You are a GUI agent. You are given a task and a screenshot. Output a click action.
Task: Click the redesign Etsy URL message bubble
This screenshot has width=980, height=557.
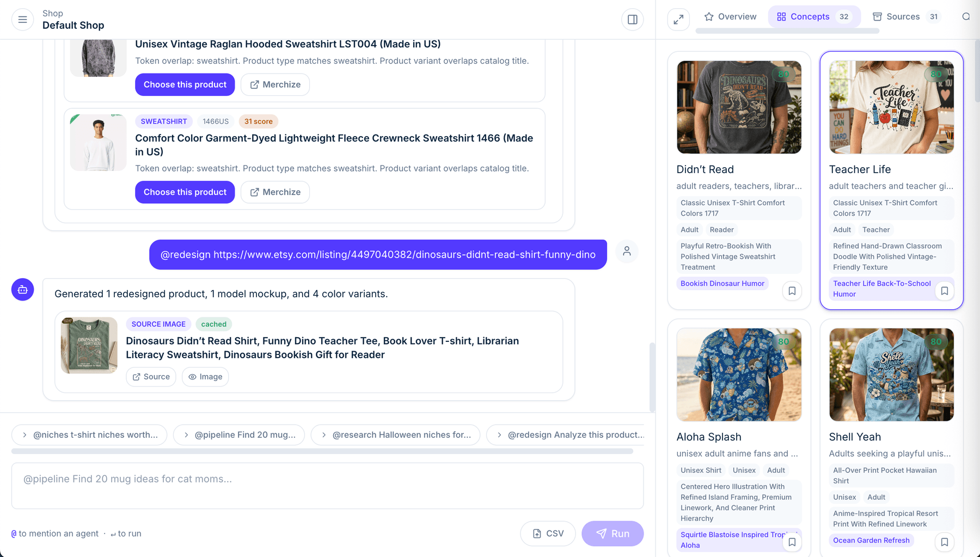point(378,254)
